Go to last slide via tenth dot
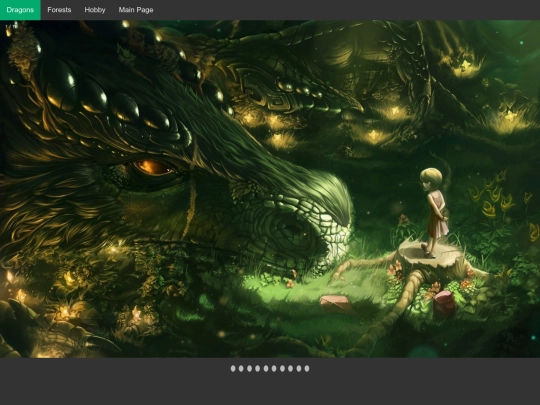This screenshot has height=405, width=540. [x=307, y=368]
